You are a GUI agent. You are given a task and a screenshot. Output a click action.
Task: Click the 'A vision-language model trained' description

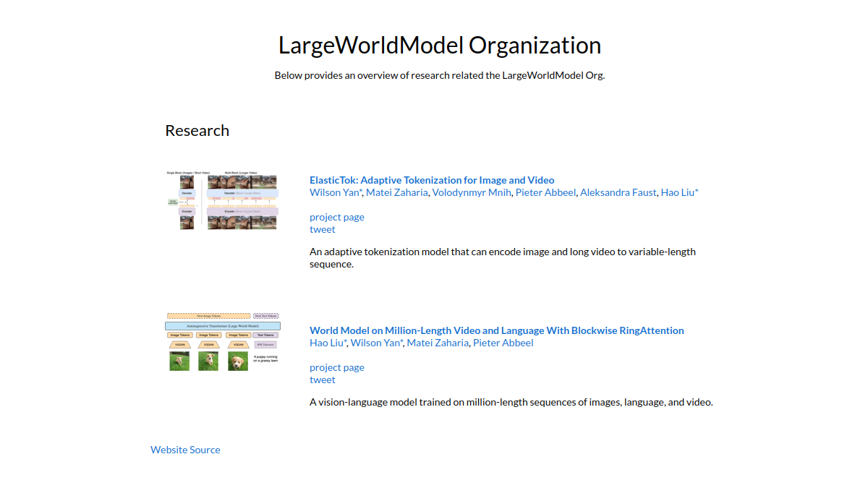pyautogui.click(x=511, y=402)
